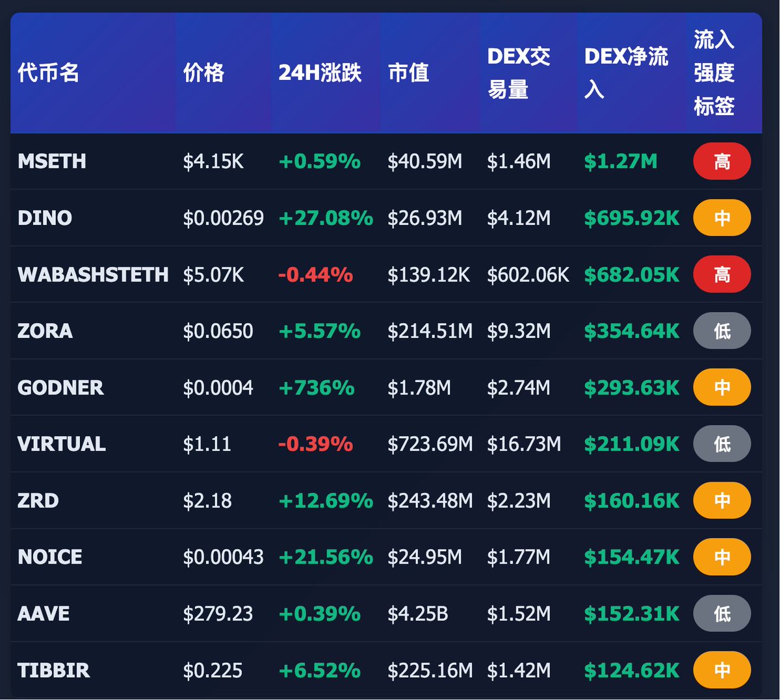This screenshot has width=780, height=700.
Task: Click the orange 中 badge for DINO
Action: click(x=721, y=218)
